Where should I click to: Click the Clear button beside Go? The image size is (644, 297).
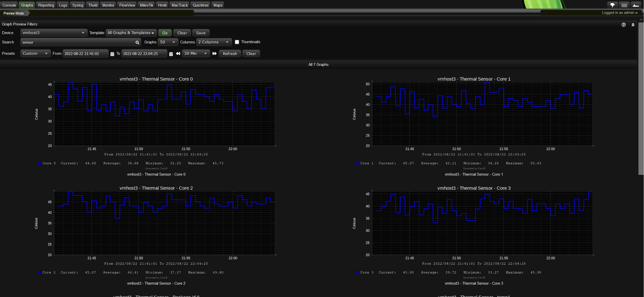click(x=182, y=33)
